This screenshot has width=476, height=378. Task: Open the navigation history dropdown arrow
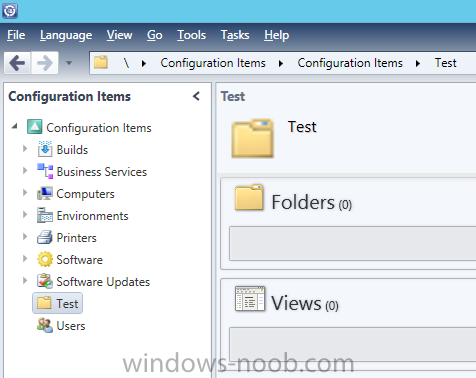tap(69, 62)
